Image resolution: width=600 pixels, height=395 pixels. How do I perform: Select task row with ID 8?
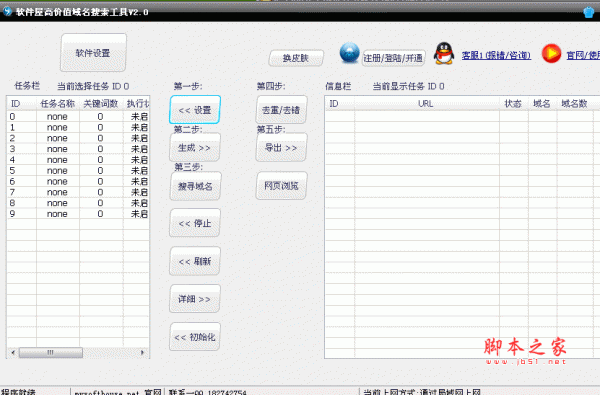(x=78, y=203)
